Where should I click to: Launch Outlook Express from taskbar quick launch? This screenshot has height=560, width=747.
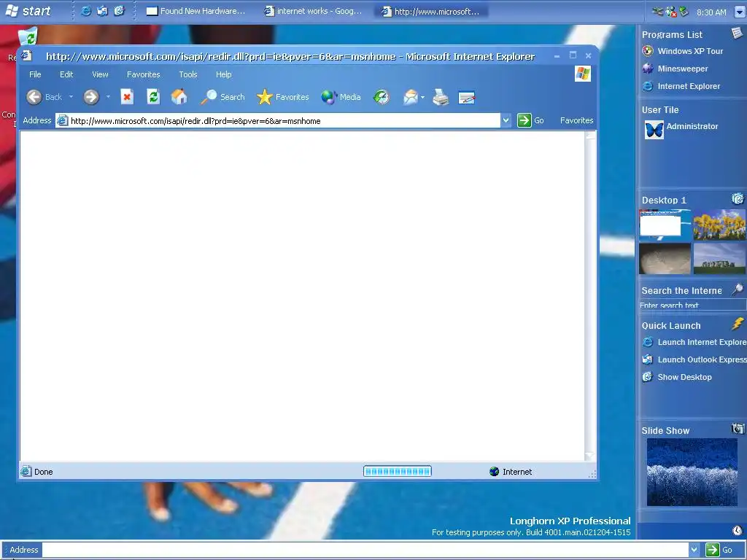[102, 11]
